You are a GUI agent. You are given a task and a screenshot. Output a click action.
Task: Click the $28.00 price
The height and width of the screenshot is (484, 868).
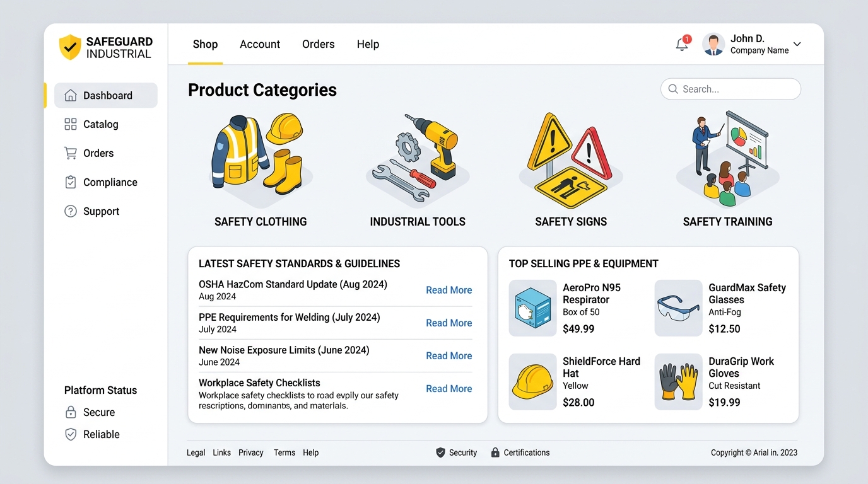pyautogui.click(x=578, y=403)
